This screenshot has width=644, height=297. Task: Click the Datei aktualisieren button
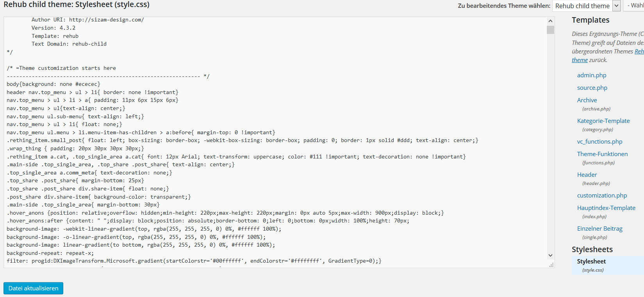[33, 288]
